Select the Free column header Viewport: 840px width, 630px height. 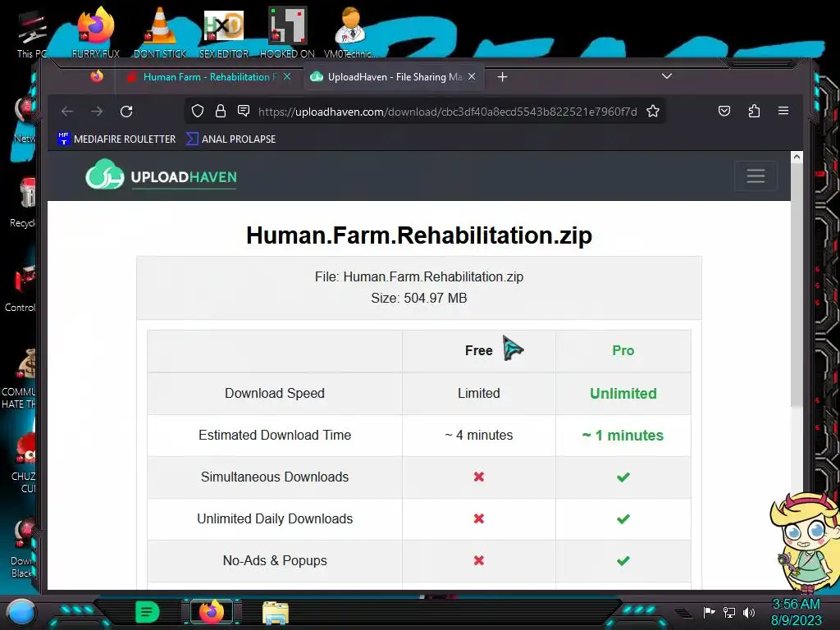pos(478,350)
